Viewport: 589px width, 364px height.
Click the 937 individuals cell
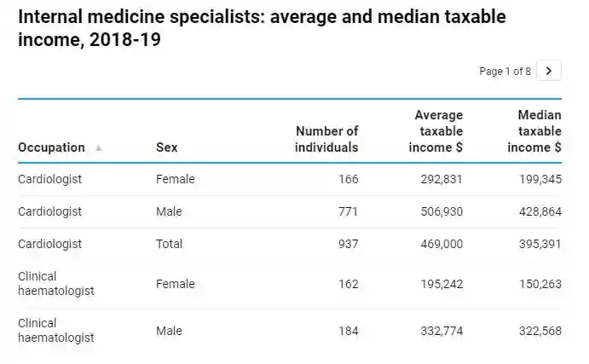348,244
